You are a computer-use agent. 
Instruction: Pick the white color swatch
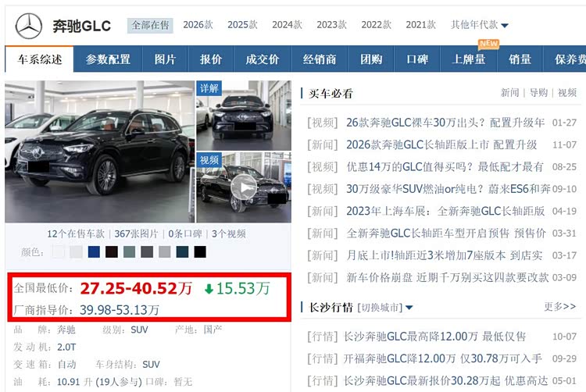click(x=59, y=251)
